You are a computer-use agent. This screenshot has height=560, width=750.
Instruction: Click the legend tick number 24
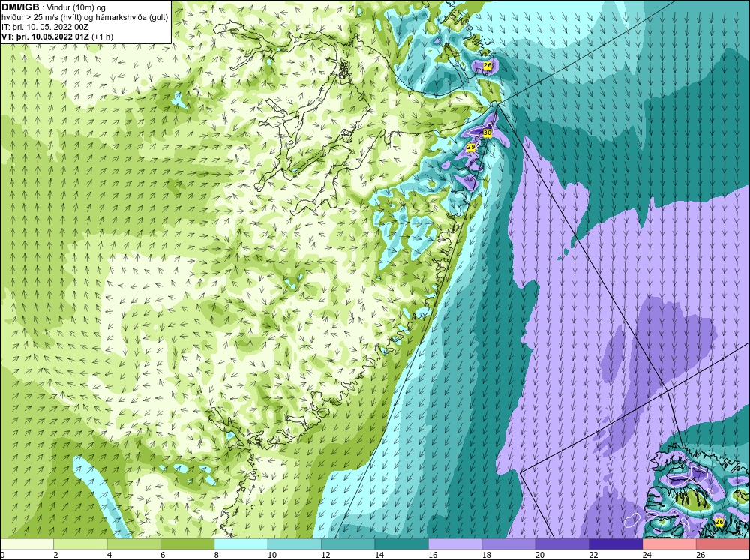(647, 555)
